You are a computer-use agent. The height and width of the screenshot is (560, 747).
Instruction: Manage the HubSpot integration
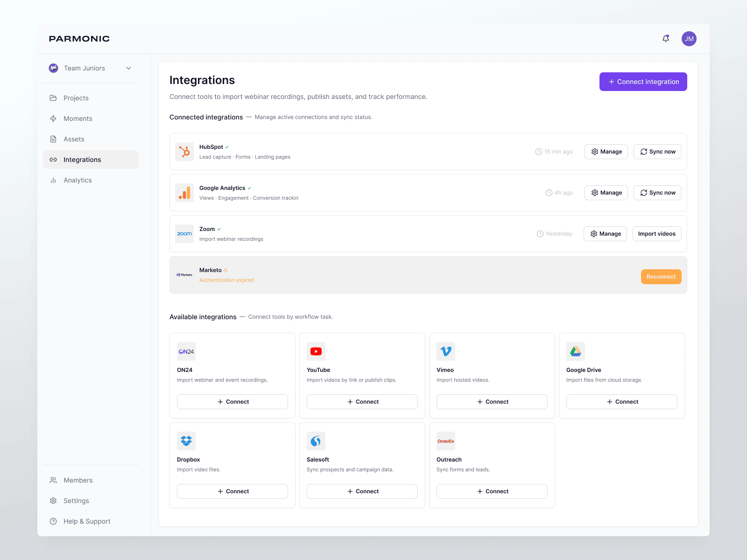606,152
